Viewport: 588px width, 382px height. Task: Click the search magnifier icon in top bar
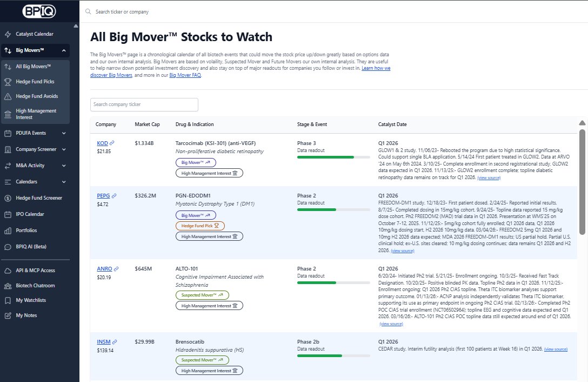[88, 12]
